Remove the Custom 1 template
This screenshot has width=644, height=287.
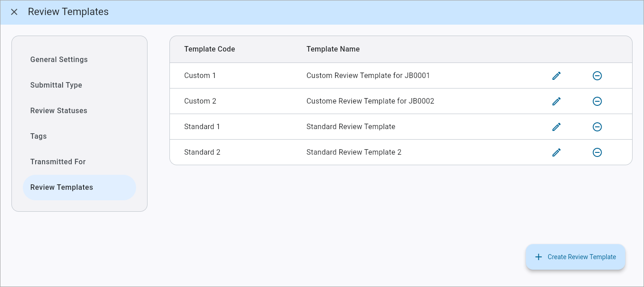click(597, 76)
